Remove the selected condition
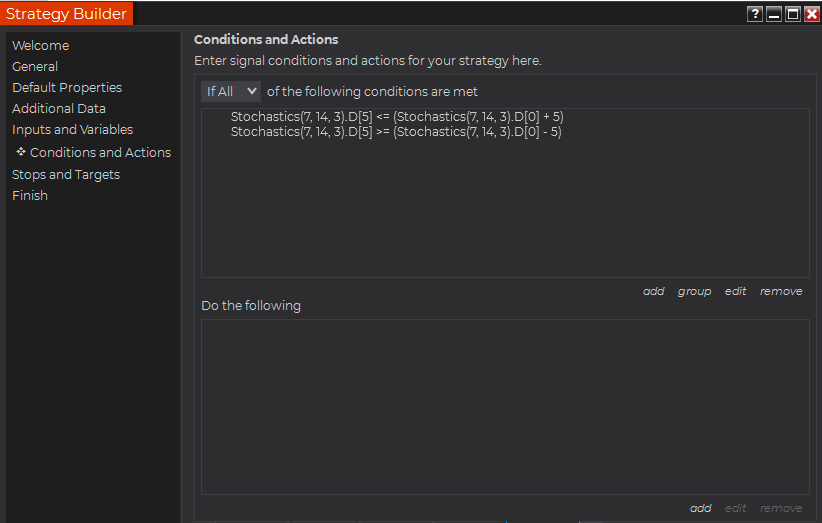The width and height of the screenshot is (822, 523). pyautogui.click(x=781, y=291)
